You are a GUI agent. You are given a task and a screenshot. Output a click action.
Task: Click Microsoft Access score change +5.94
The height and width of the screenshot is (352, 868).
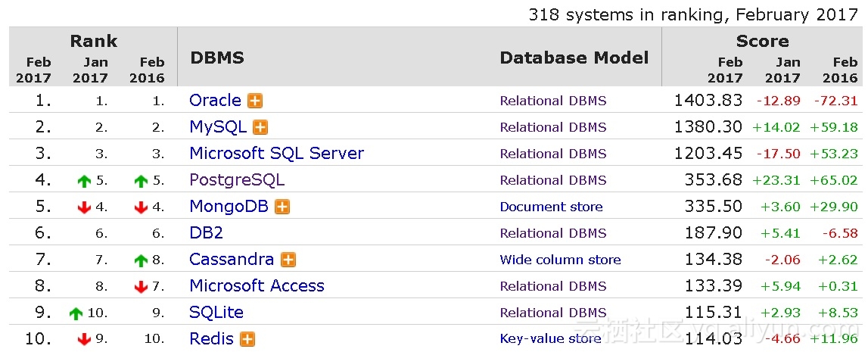click(780, 286)
